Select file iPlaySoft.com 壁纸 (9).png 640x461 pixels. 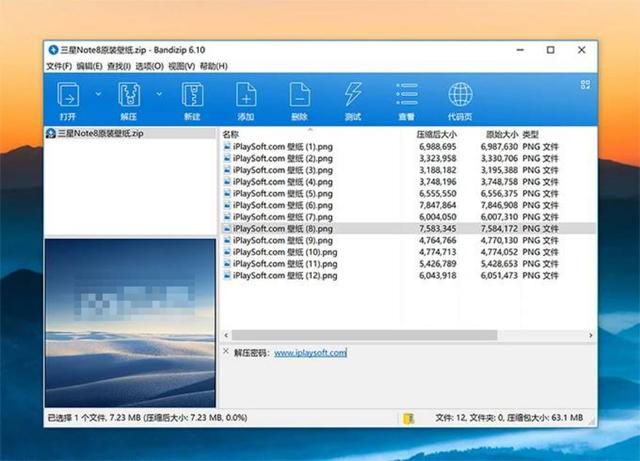pyautogui.click(x=283, y=241)
